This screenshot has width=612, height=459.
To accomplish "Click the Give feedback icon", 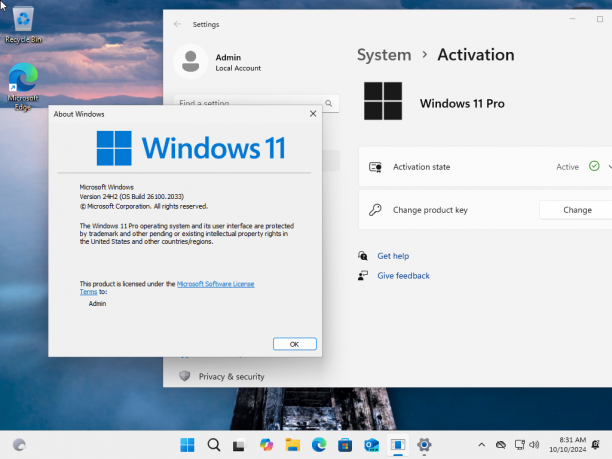I will click(x=363, y=276).
